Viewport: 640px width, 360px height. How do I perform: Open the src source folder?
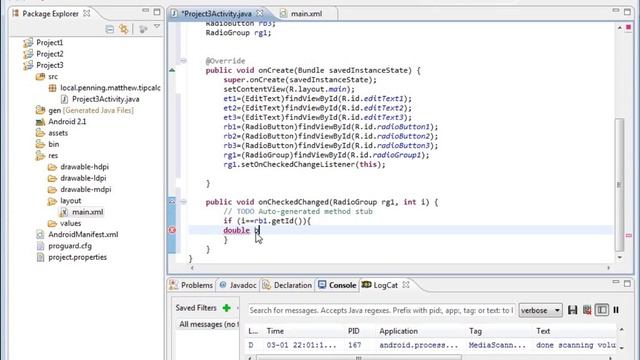coord(53,77)
